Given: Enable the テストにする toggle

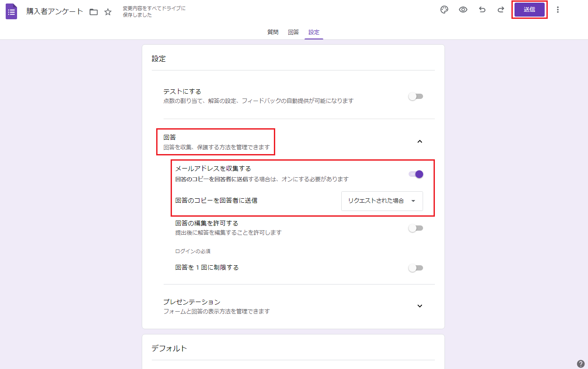Looking at the screenshot, I should 416,96.
